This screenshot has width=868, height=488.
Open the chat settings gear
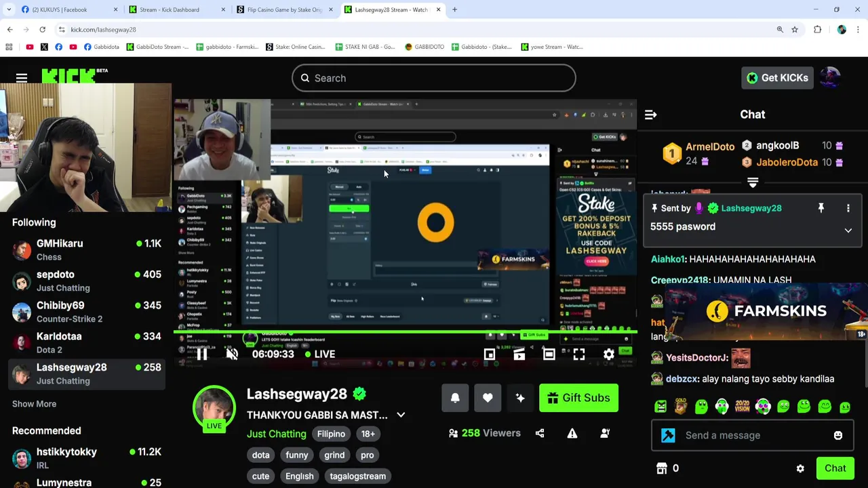[800, 468]
